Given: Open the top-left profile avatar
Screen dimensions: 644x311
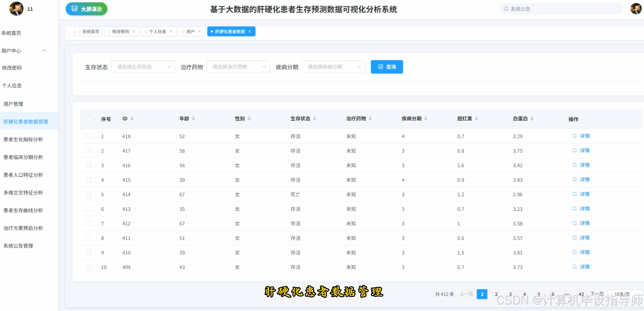Looking at the screenshot, I should click(x=17, y=9).
